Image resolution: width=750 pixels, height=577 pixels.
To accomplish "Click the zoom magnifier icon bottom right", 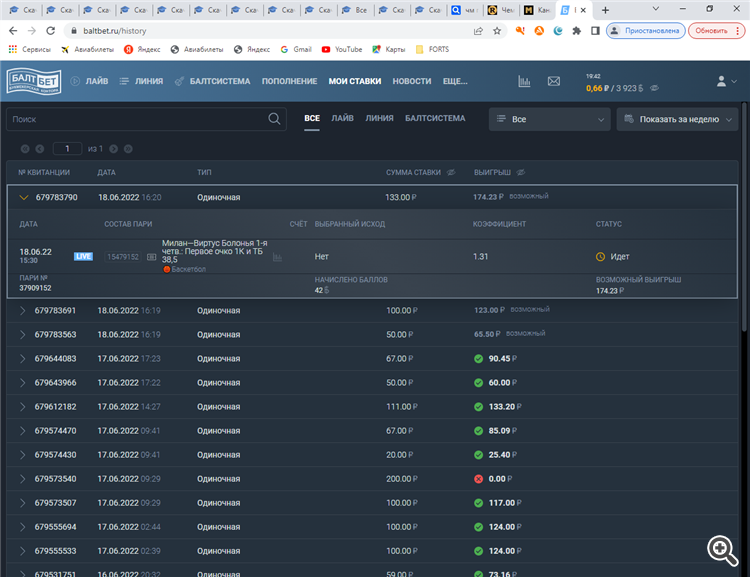I will [722, 551].
